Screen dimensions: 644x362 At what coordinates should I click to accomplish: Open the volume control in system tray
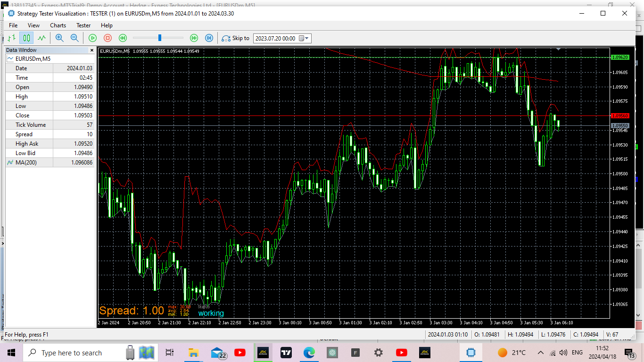[563, 353]
